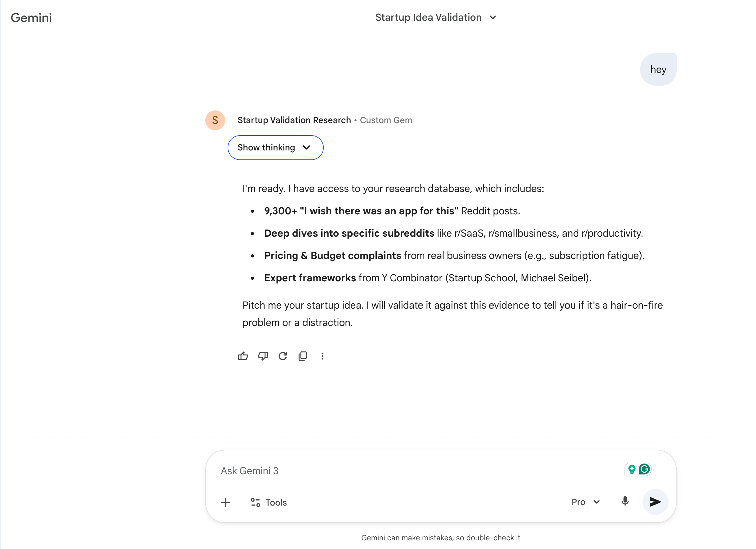Click the Gemini logo

[x=31, y=18]
